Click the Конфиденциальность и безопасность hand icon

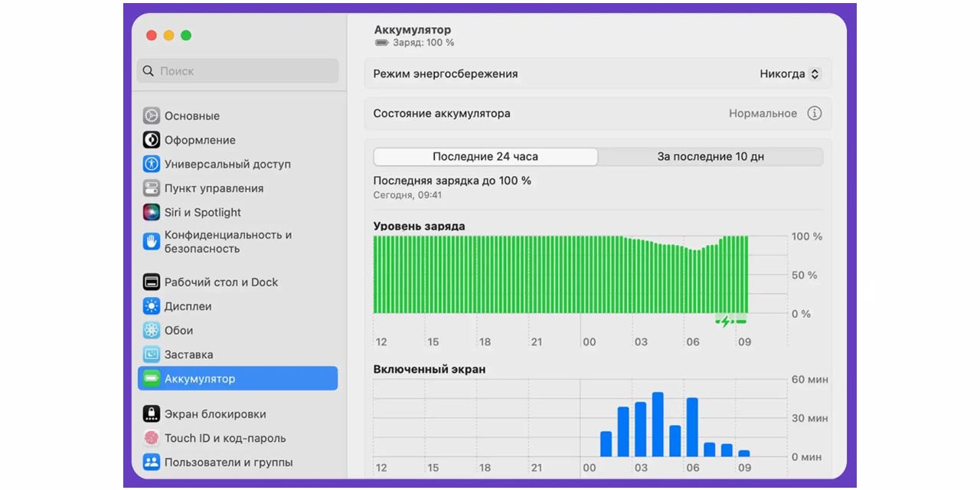tap(151, 242)
